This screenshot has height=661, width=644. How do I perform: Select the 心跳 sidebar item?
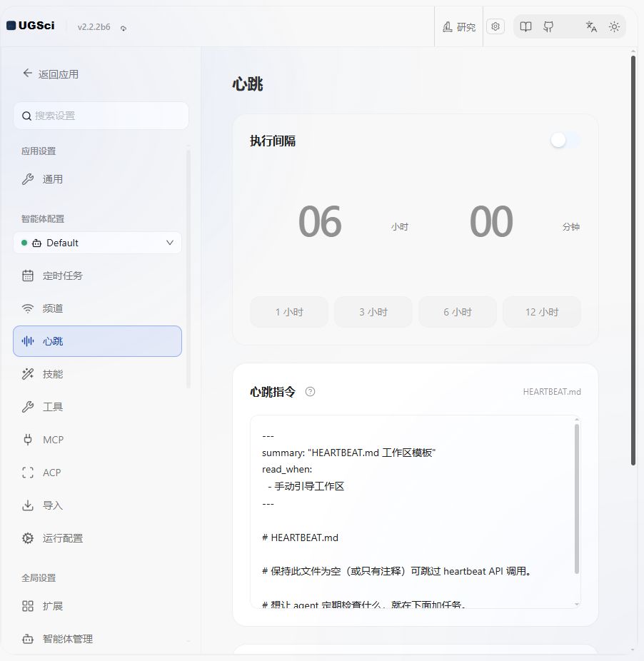pos(97,341)
